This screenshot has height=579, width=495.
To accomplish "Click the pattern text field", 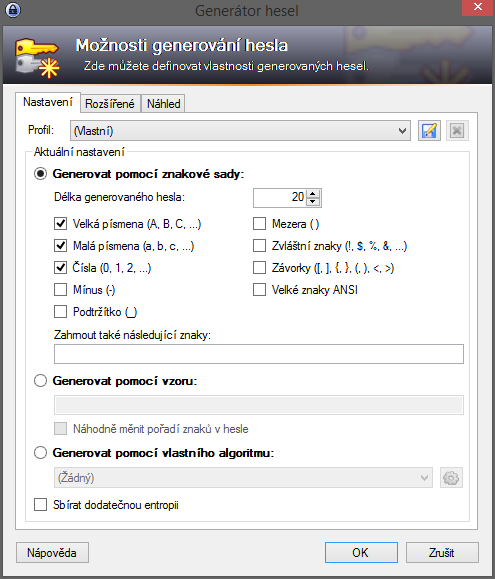I will point(259,405).
